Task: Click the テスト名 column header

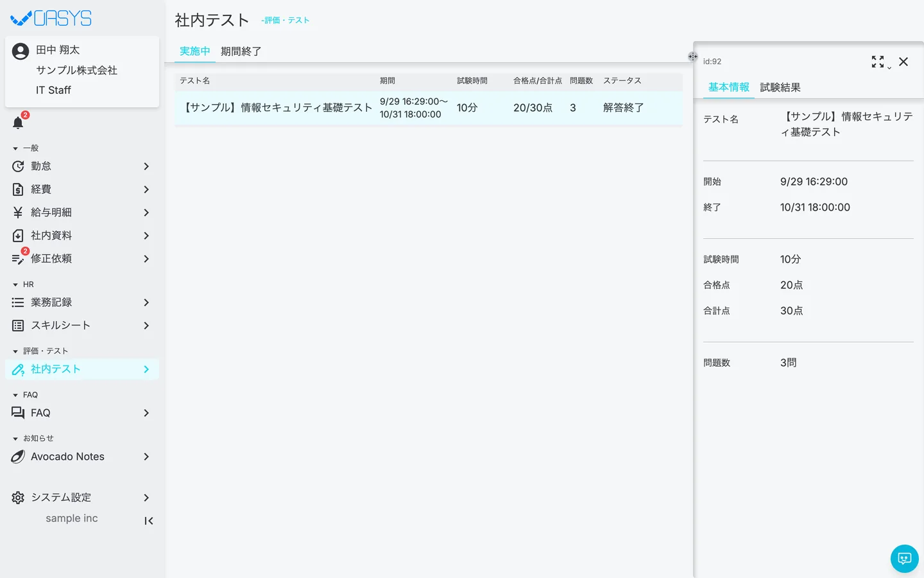Action: coord(195,81)
